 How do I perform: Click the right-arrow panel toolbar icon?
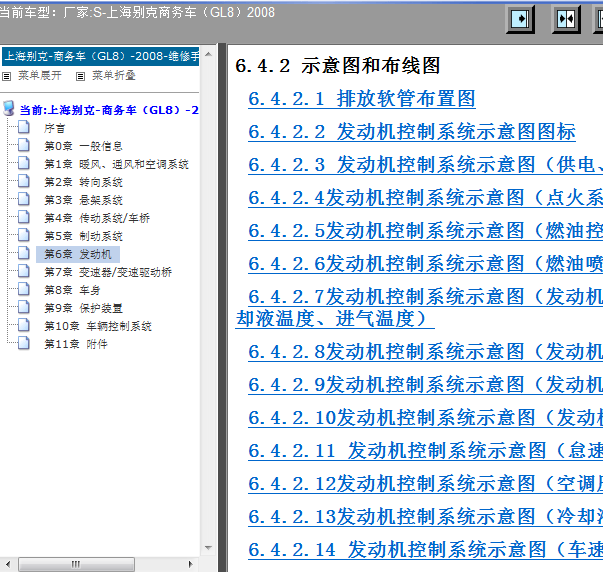(520, 19)
